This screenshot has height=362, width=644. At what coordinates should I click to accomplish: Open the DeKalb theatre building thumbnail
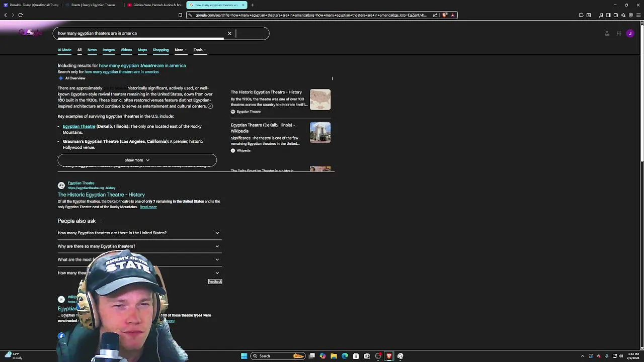[320, 132]
